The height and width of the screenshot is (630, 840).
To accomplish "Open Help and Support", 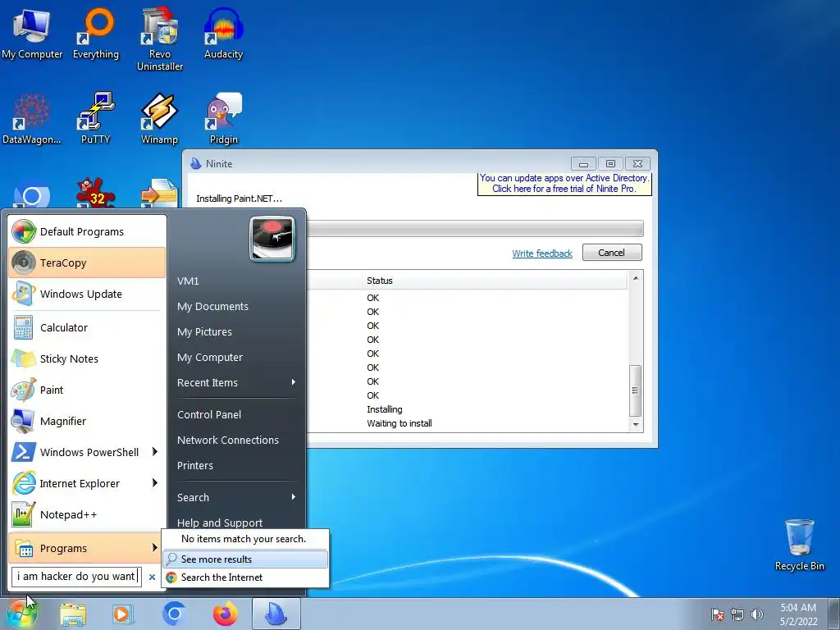I will [x=236, y=523].
